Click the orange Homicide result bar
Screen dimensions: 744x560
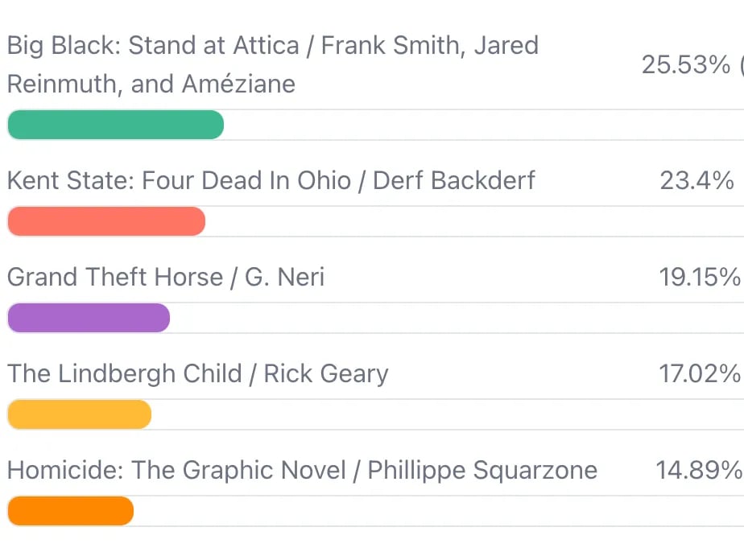[70, 511]
